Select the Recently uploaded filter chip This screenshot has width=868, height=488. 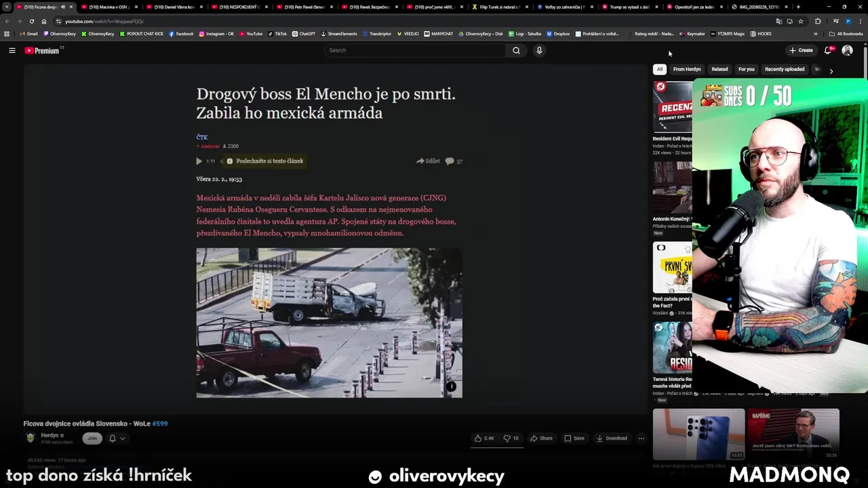tap(785, 69)
